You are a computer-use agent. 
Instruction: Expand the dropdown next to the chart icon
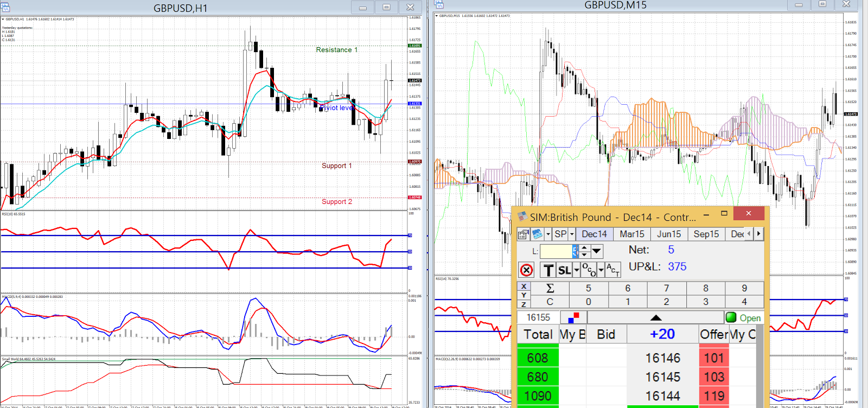point(548,234)
